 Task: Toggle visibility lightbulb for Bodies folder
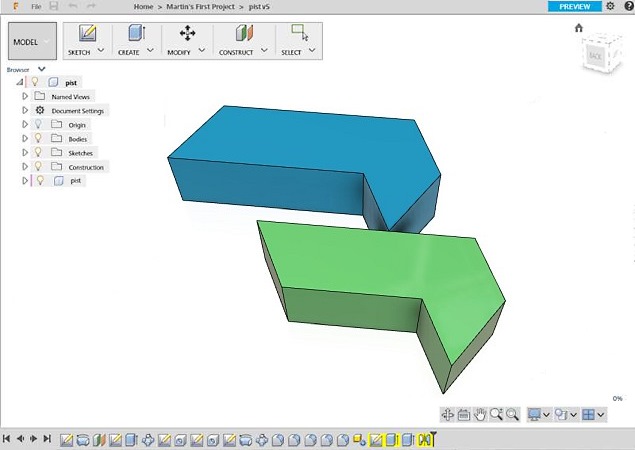click(38, 139)
